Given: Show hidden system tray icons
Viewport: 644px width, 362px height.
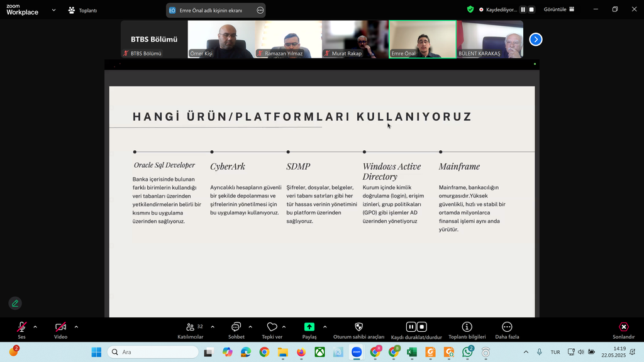Looking at the screenshot, I should coord(526,352).
